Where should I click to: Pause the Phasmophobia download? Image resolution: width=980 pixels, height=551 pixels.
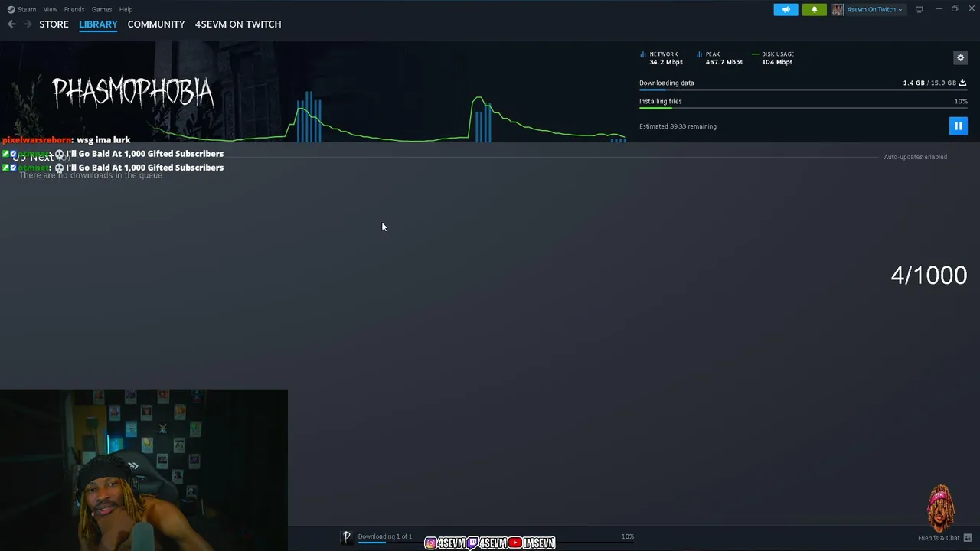coord(958,126)
